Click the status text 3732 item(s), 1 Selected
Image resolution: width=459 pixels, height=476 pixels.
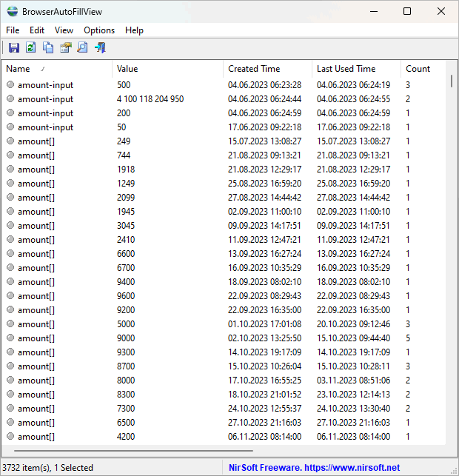pos(47,468)
